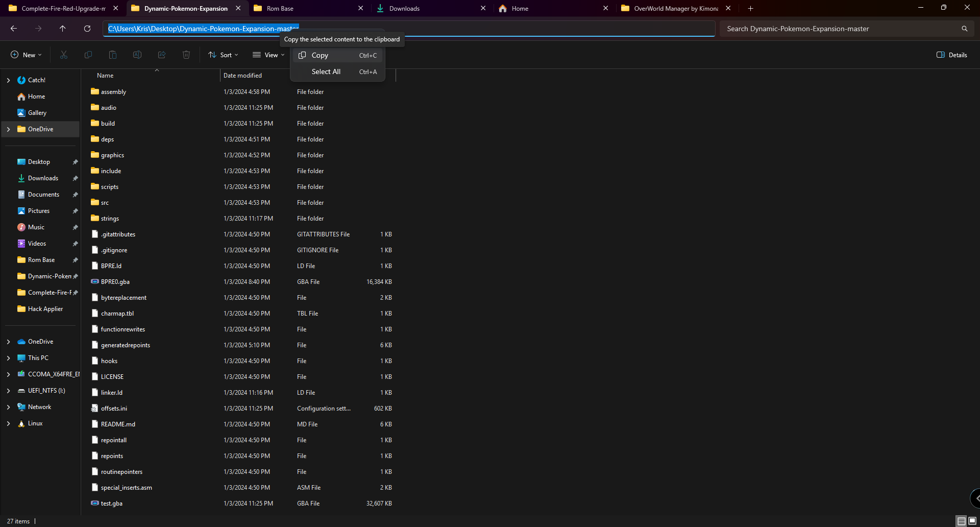The height and width of the screenshot is (527, 980).
Task: Go up one folder with Up arrow
Action: pos(63,29)
